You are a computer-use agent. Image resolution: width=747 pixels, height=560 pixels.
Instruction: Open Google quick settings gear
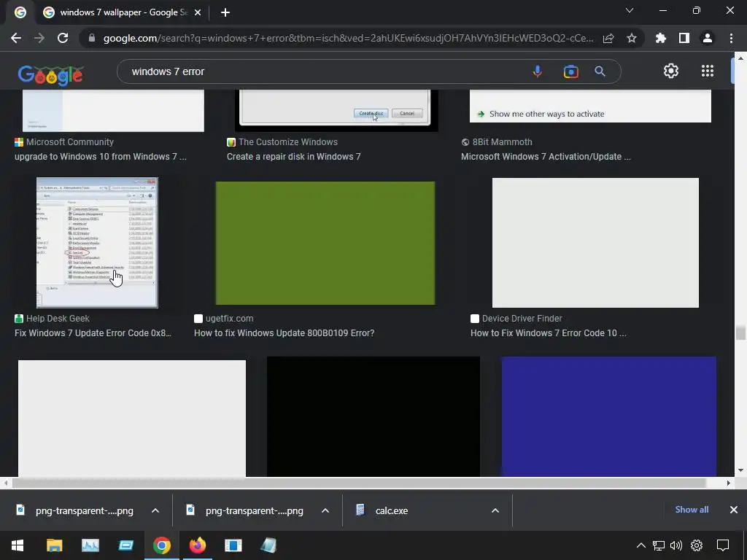point(671,71)
